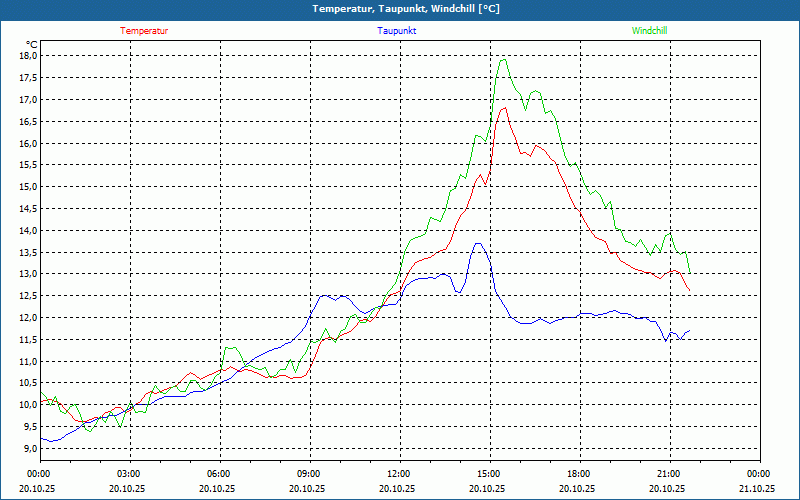Click the 18:00 time label

click(579, 474)
